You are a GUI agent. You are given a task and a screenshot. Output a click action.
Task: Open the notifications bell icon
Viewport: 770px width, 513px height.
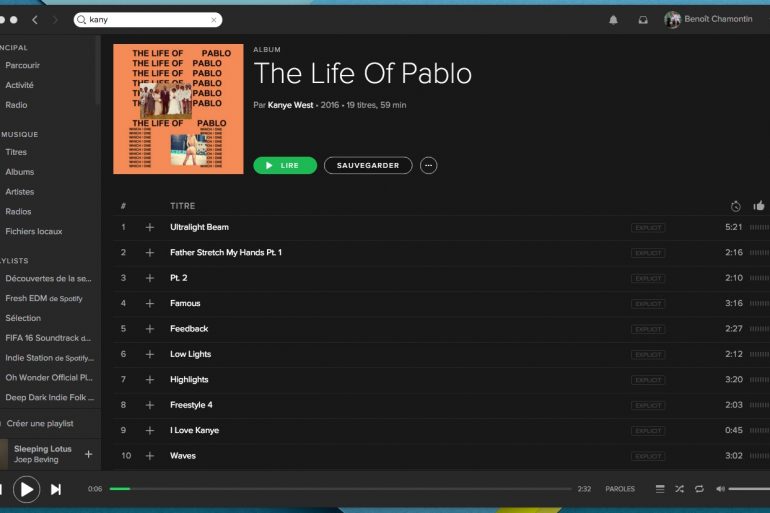point(613,20)
